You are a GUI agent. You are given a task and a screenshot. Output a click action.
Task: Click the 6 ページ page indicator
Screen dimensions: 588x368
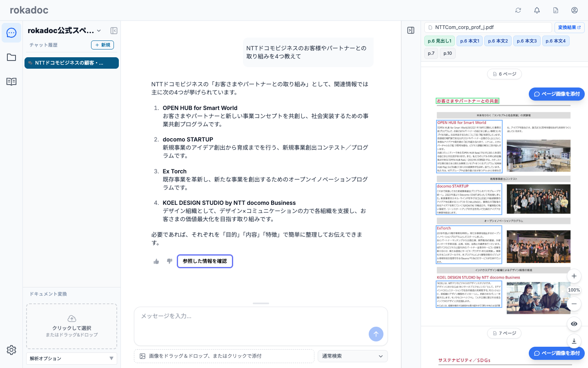pos(505,74)
